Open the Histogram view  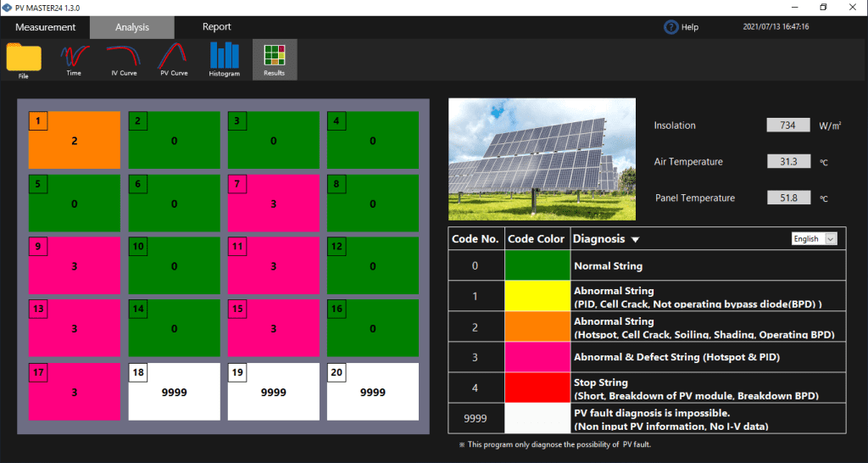coord(224,60)
